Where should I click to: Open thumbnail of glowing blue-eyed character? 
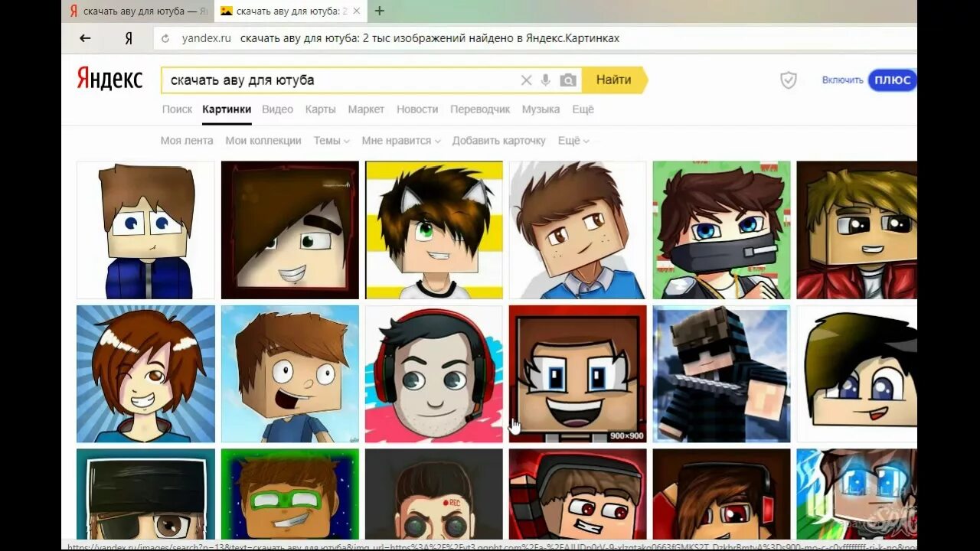coord(857,494)
